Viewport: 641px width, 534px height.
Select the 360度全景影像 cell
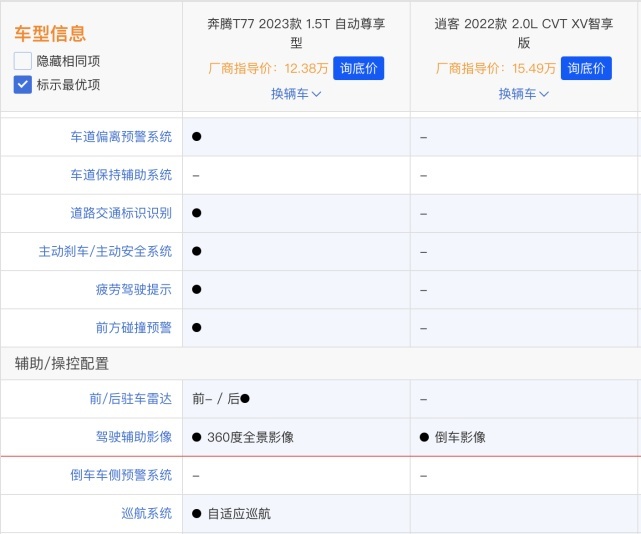(x=296, y=437)
